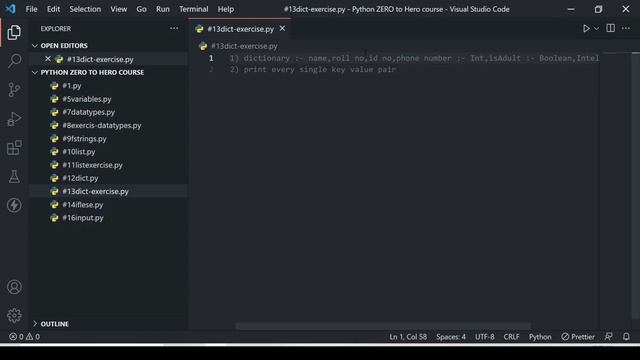640x360 pixels.
Task: Click the feedback icon in status bar
Action: pos(608,337)
